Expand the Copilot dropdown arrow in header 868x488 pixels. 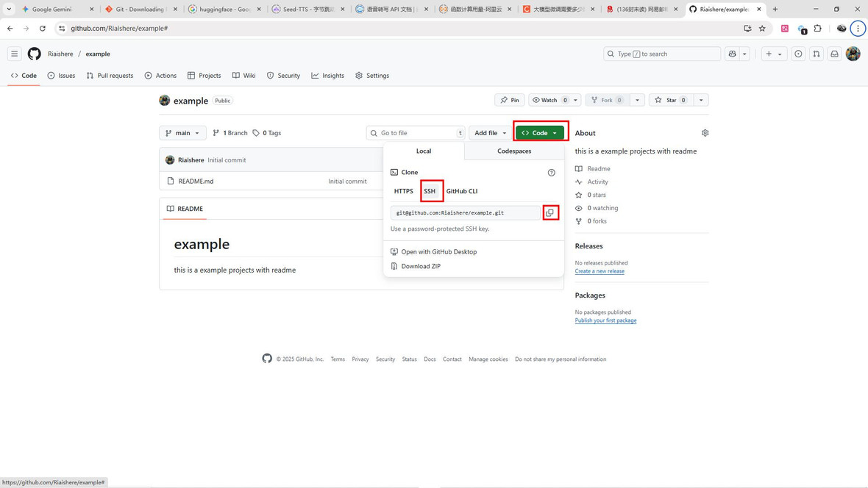pyautogui.click(x=744, y=54)
